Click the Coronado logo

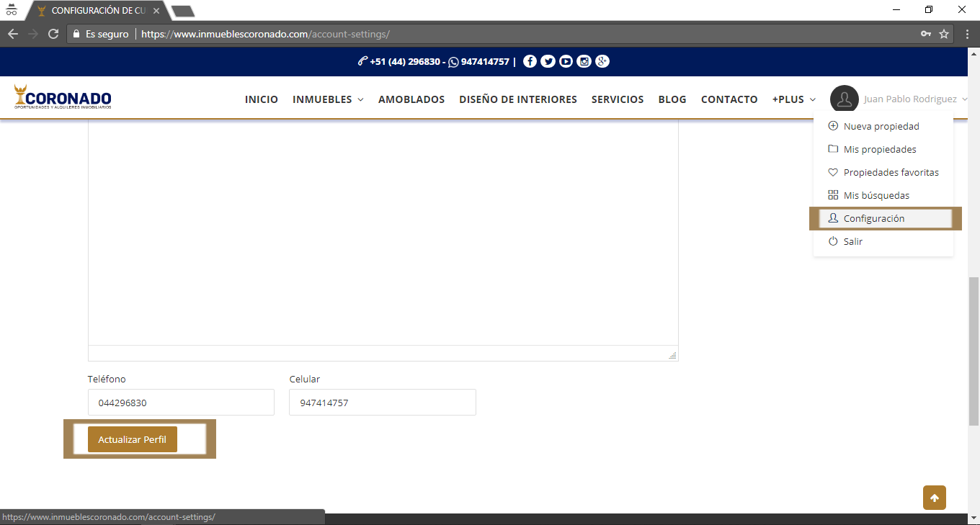[x=63, y=98]
